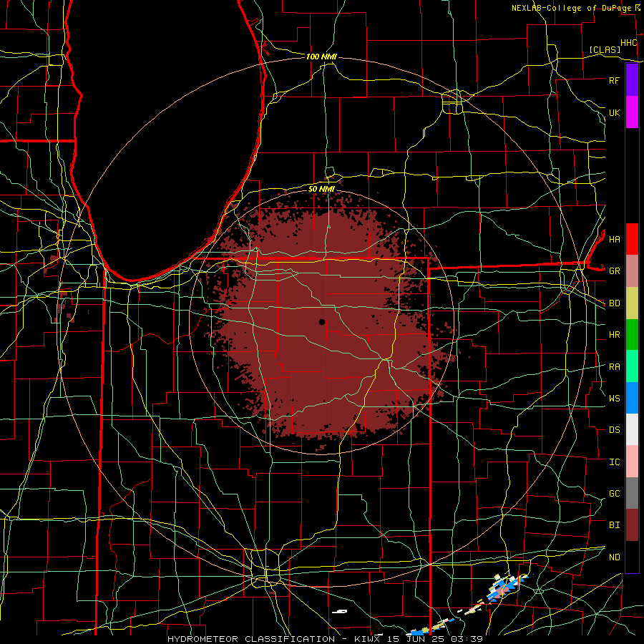The width and height of the screenshot is (644, 644).
Task: Click the HYDROMETEOR CLASSIFICATION title text
Action: [251, 639]
